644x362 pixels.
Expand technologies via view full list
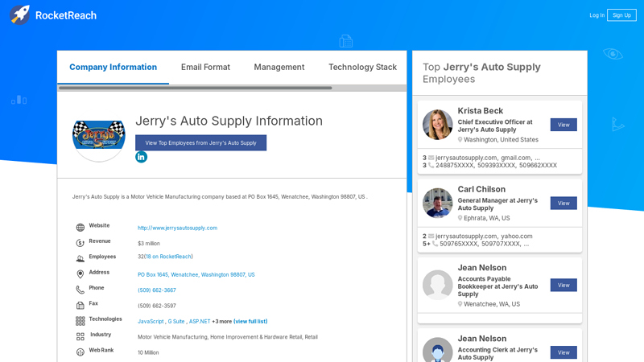[250, 321]
